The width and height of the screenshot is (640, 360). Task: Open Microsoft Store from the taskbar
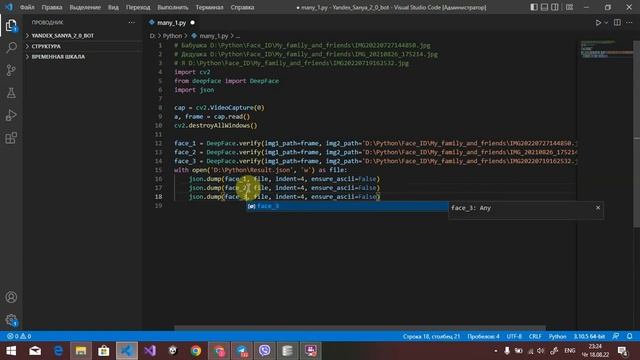104,351
